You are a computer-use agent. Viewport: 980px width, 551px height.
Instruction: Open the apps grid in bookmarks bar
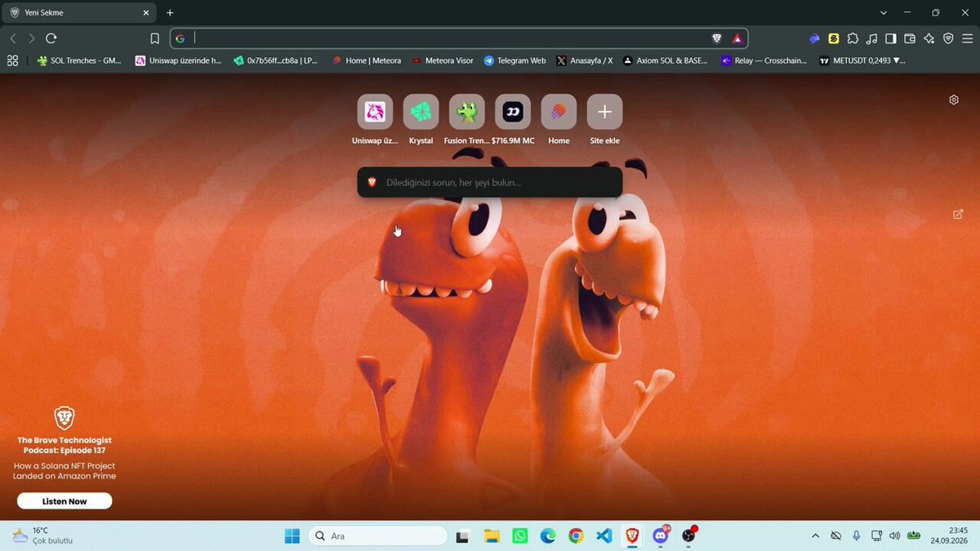(x=12, y=60)
